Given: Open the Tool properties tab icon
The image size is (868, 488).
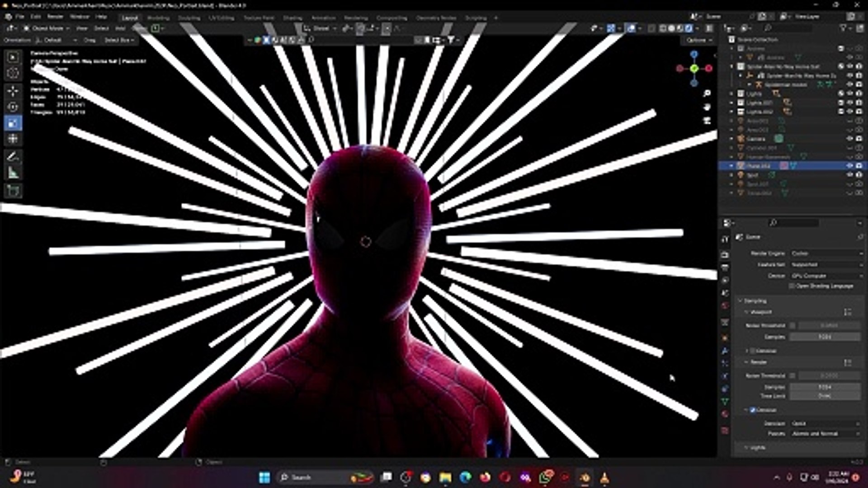Looking at the screenshot, I should 725,238.
